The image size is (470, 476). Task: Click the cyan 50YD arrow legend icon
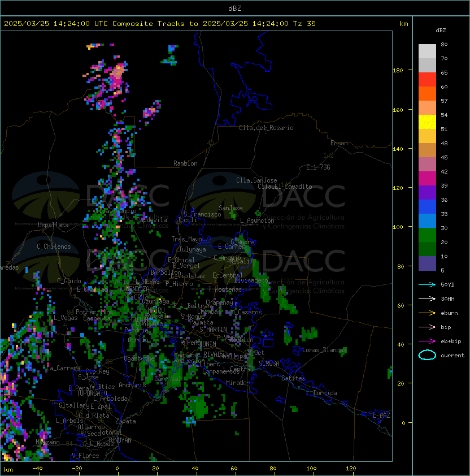coord(427,284)
